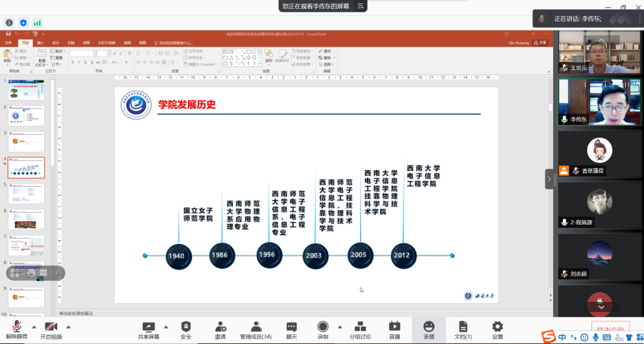
Task: Click 共享屏幕 to share screen
Action: (149, 330)
